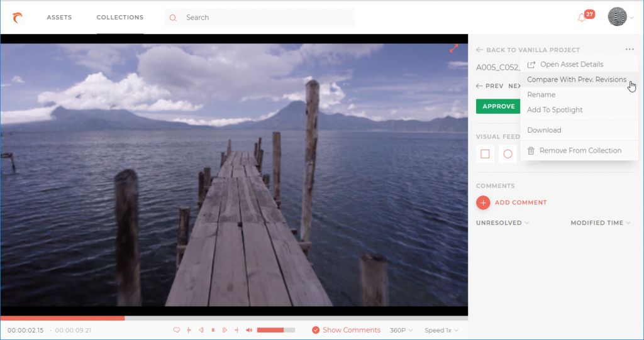Open the 360P quality dropdown
The height and width of the screenshot is (340, 644).
click(401, 330)
